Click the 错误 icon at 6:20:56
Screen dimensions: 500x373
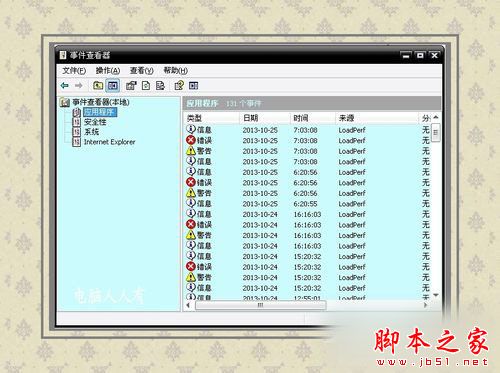(x=191, y=182)
